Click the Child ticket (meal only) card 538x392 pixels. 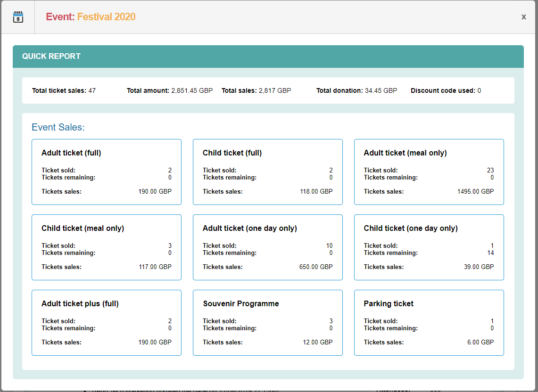[106, 247]
